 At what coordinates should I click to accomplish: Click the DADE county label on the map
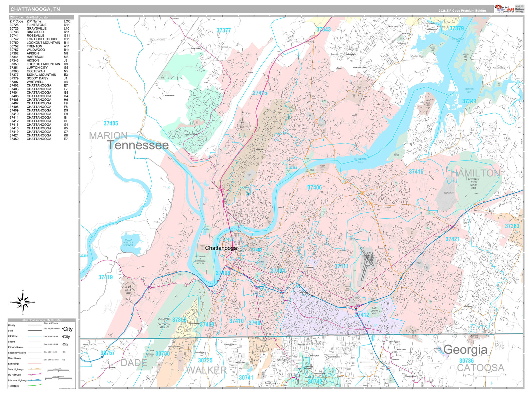coord(134,363)
